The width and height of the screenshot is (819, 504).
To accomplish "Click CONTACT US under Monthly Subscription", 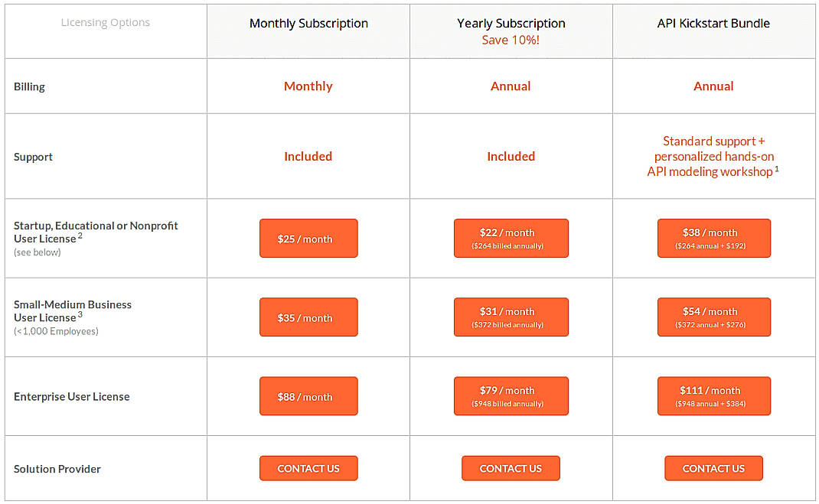I will 308,468.
